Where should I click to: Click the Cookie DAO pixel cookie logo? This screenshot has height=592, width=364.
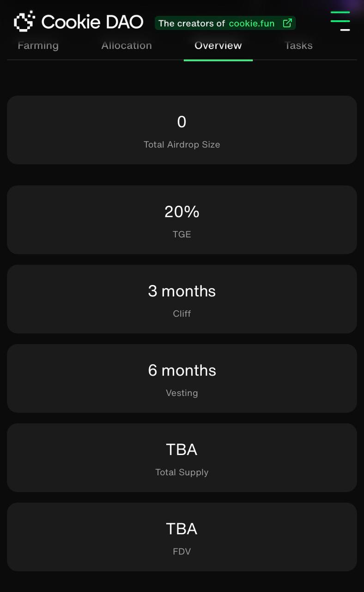click(24, 21)
